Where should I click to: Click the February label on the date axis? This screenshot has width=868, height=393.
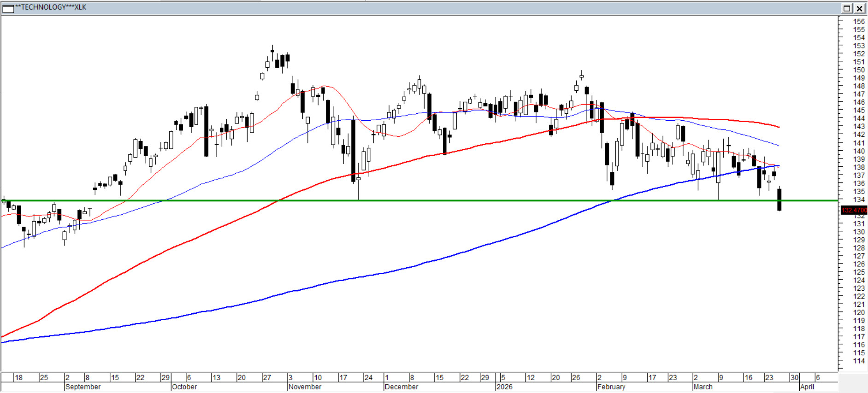611,387
